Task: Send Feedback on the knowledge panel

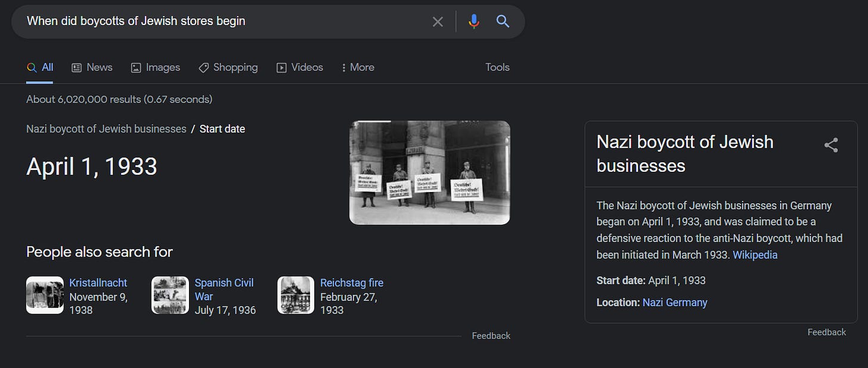Action: [x=826, y=332]
